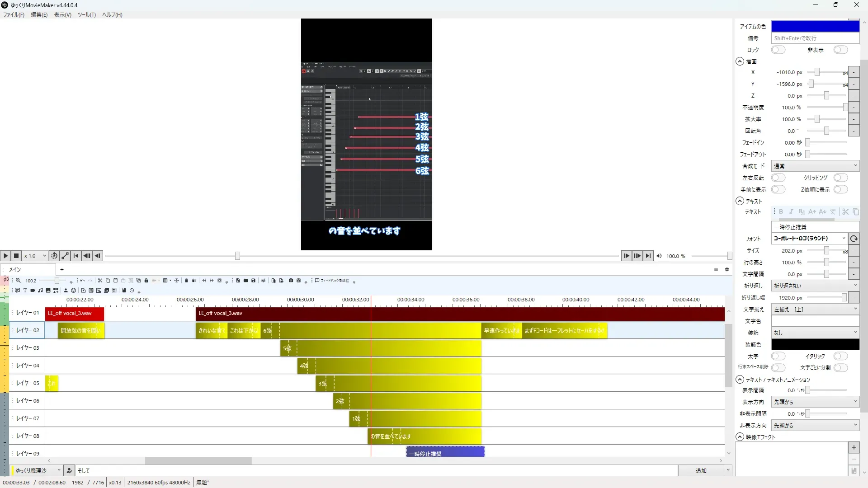Click the stop playback button
Screen dimensions: 868x488
[x=16, y=256]
